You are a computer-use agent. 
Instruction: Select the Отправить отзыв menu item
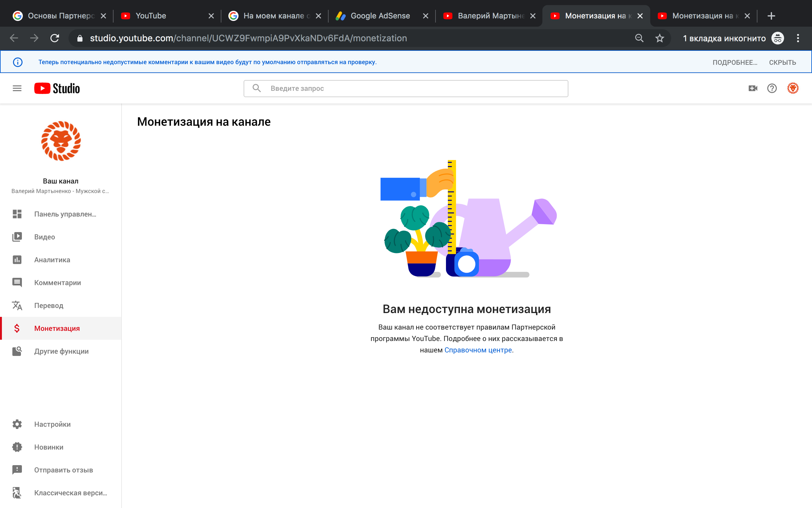61,470
